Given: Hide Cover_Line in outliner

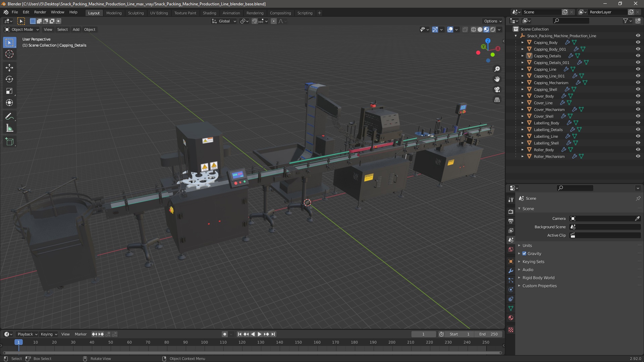Looking at the screenshot, I should pyautogui.click(x=638, y=103).
